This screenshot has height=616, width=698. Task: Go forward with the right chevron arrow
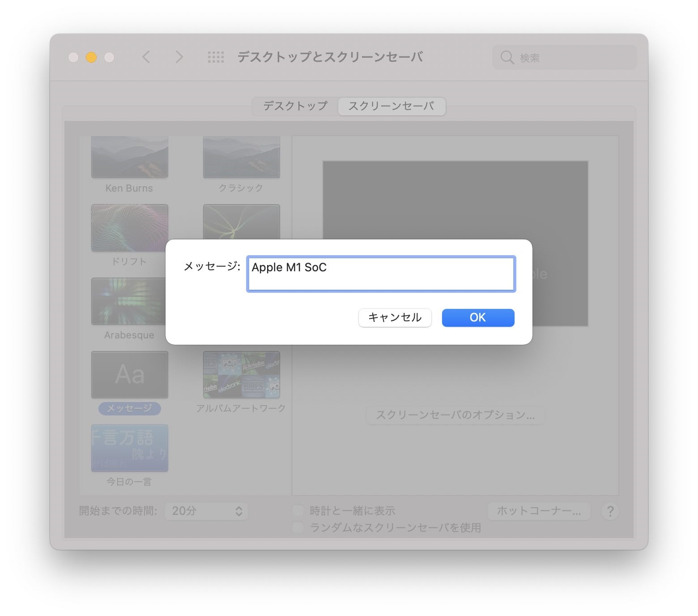179,57
